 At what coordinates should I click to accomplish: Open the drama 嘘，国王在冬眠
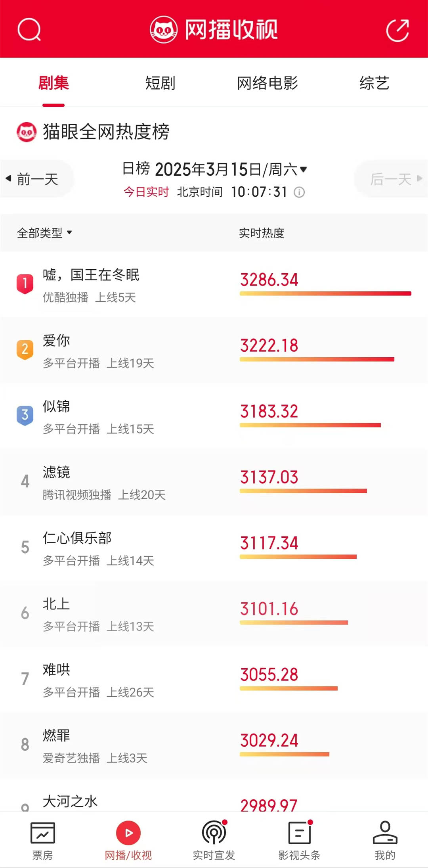click(x=91, y=275)
